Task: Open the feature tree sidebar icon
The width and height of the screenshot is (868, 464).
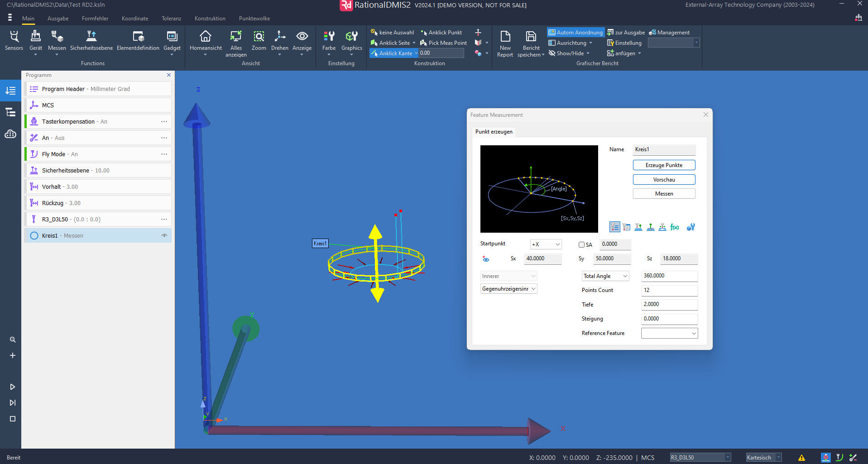Action: pos(10,112)
